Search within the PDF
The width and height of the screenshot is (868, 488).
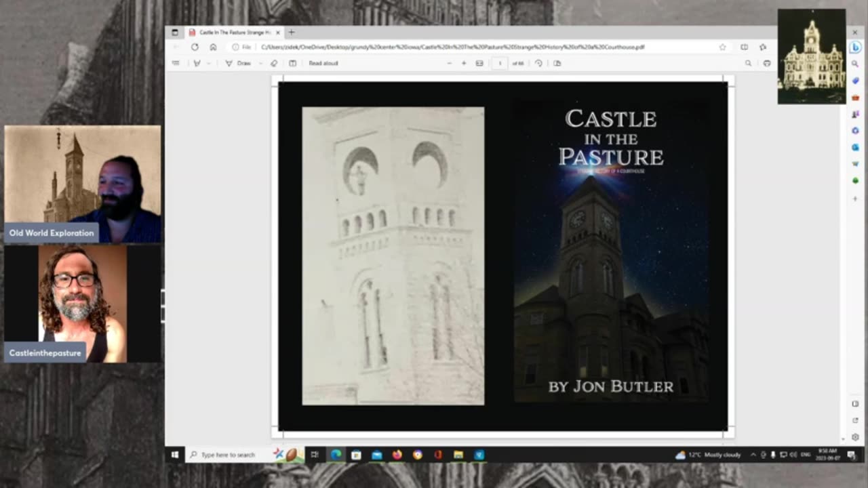(748, 63)
